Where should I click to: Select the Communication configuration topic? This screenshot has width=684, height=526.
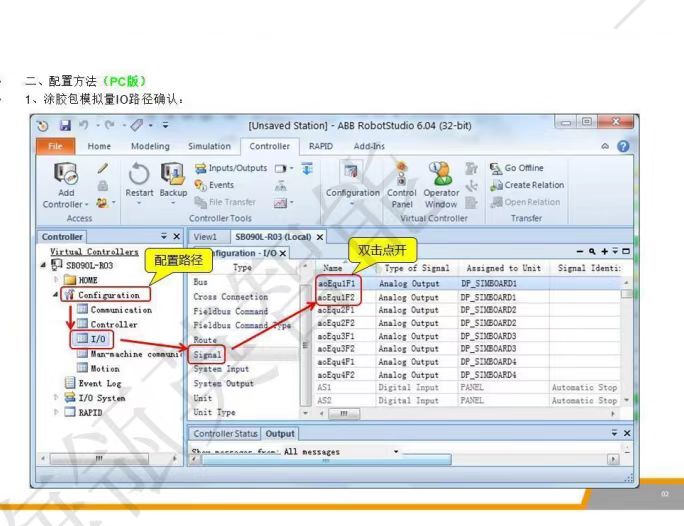pos(115,310)
